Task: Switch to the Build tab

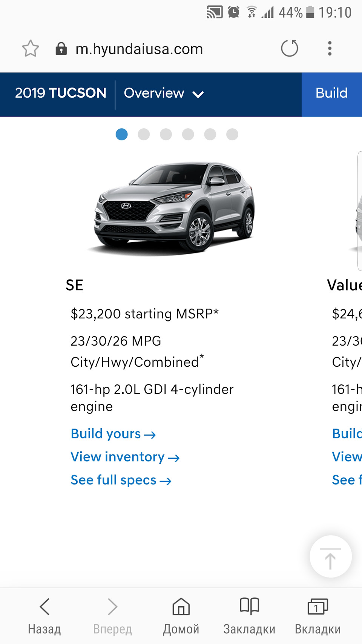Action: click(331, 93)
